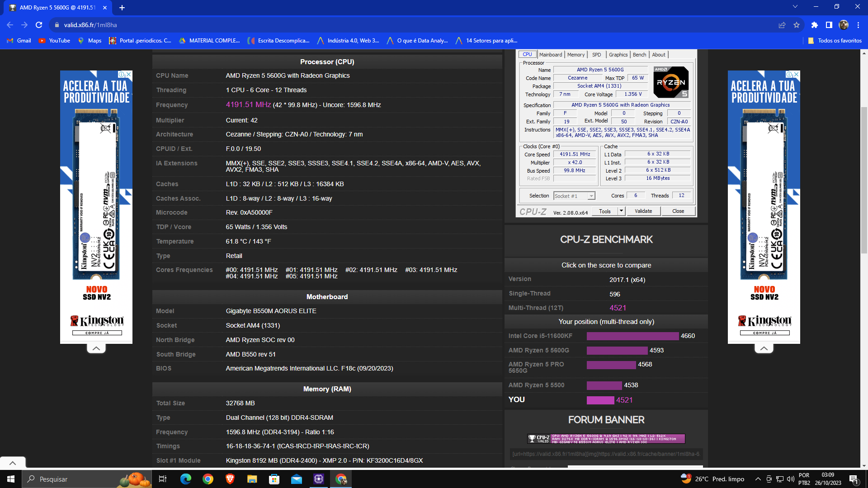Open the tab search chevron
This screenshot has width=868, height=488.
click(x=795, y=6)
